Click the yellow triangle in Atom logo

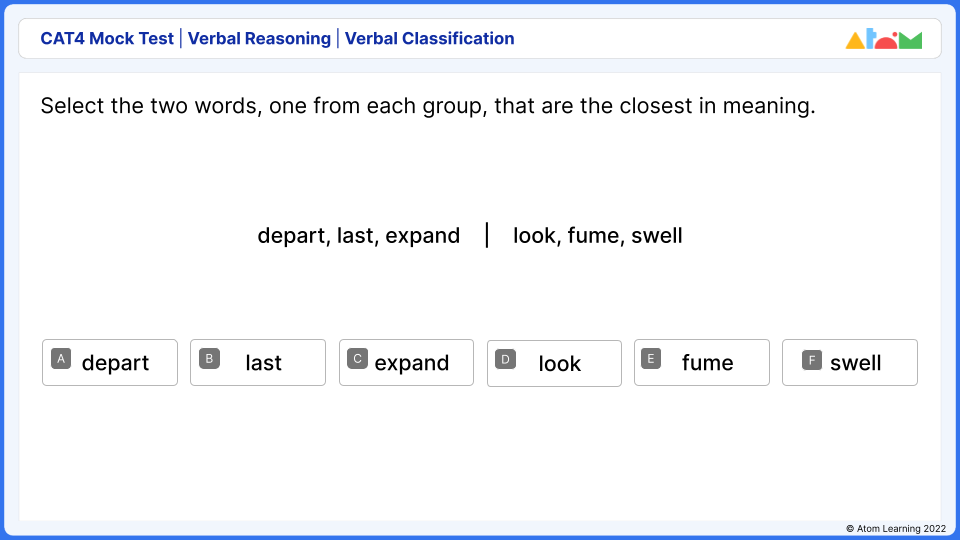click(x=855, y=41)
